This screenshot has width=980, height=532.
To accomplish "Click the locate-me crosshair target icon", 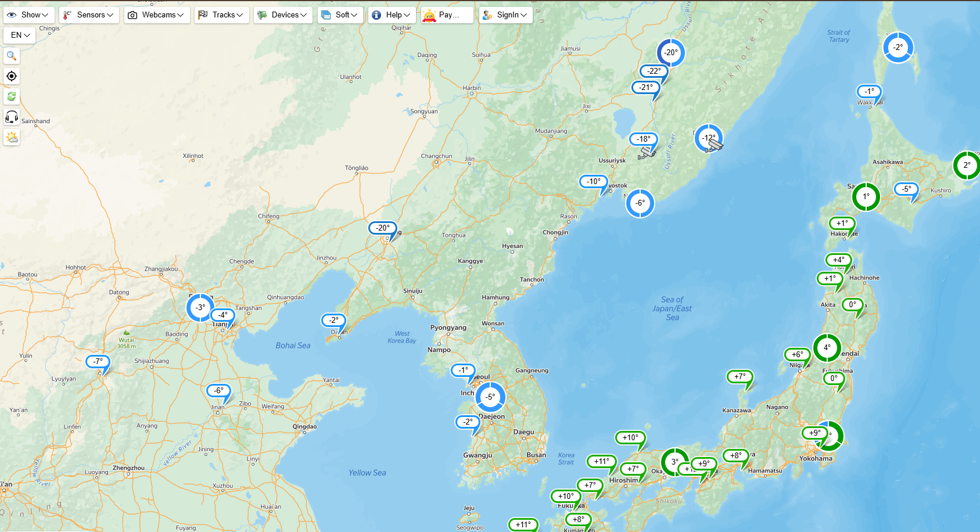I will [12, 76].
